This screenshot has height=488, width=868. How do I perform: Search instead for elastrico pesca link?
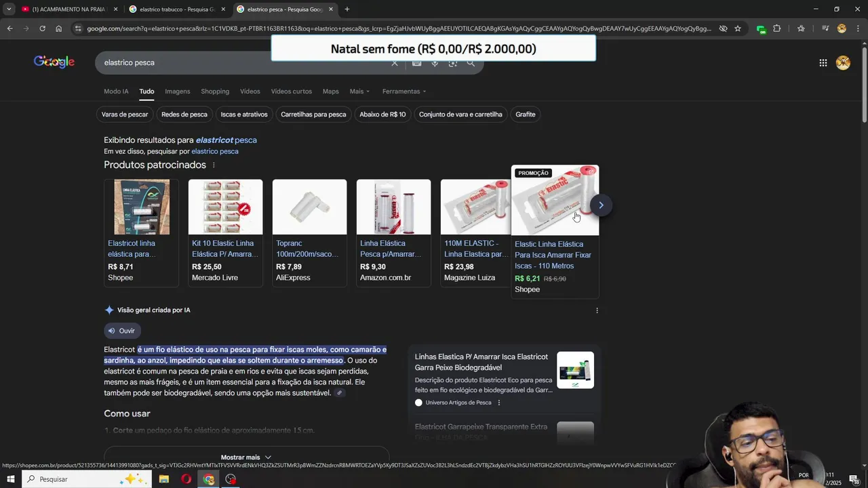point(215,151)
